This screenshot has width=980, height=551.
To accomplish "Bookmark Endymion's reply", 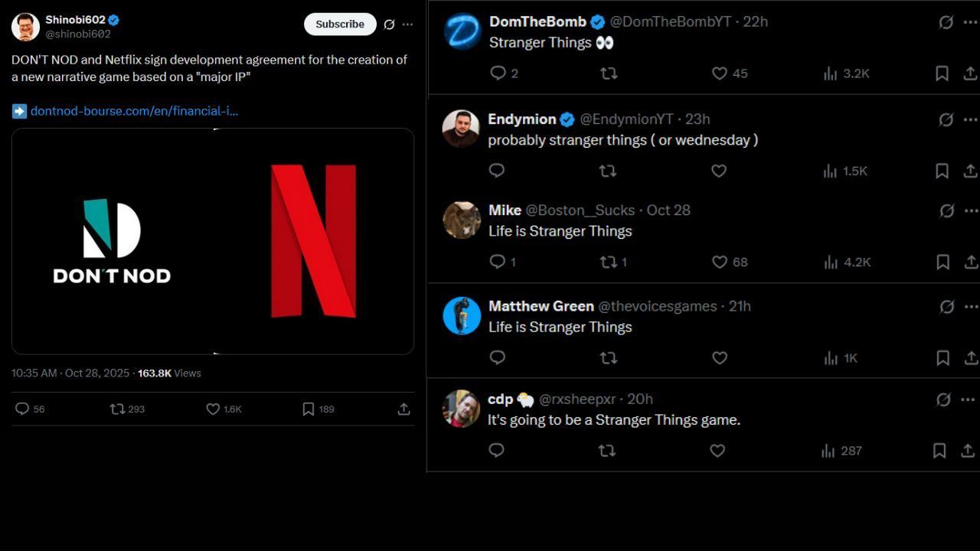I will tap(942, 171).
